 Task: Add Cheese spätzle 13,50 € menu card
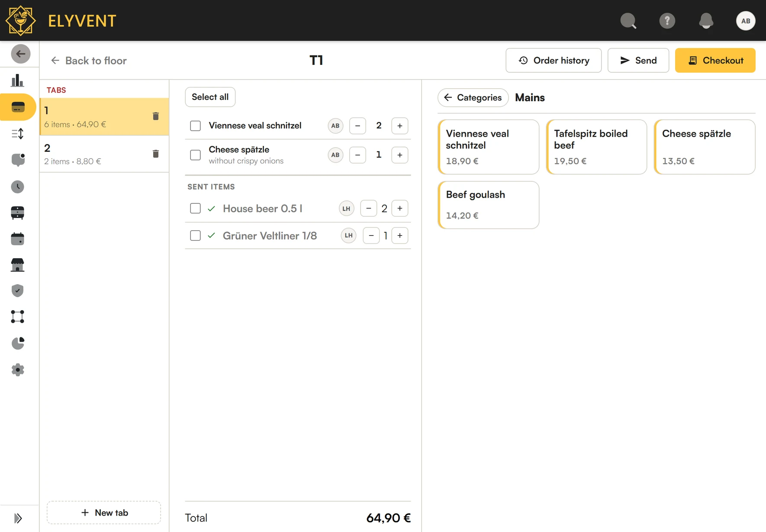click(705, 147)
